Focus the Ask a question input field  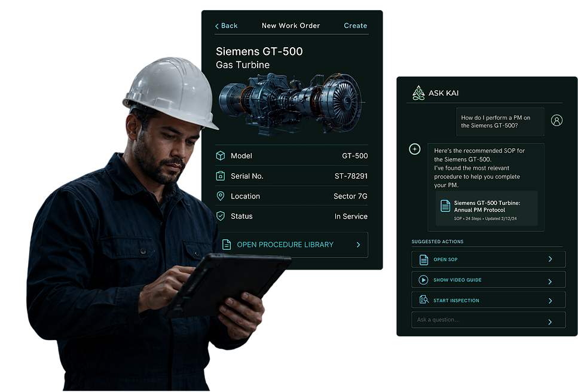click(488, 320)
